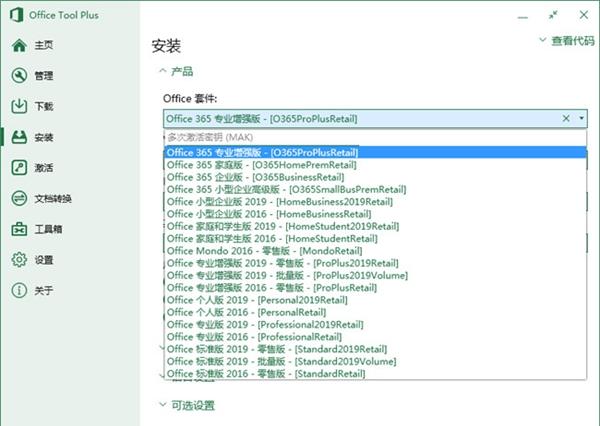600x426 pixels.
Task: Expand the 查看代码 panel
Action: point(567,41)
